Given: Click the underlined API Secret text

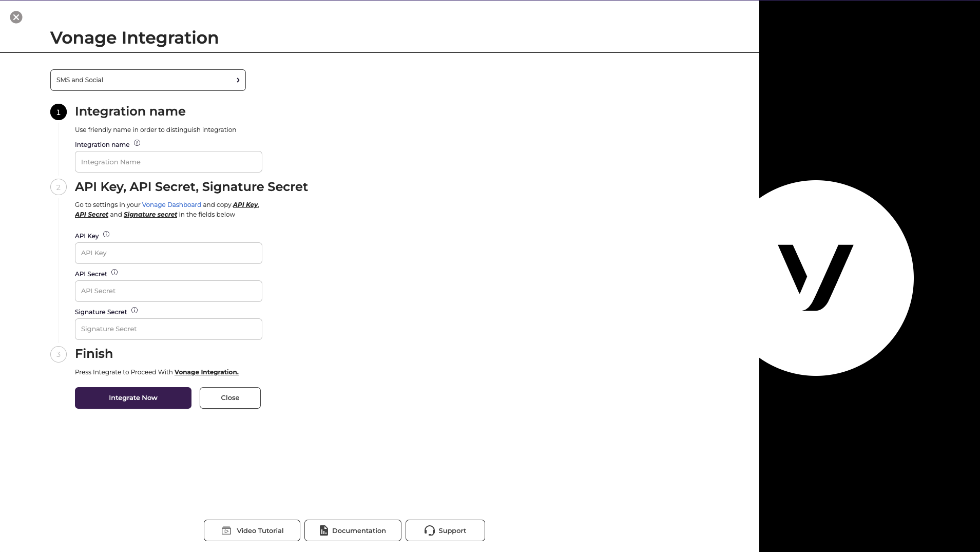Looking at the screenshot, I should [91, 215].
